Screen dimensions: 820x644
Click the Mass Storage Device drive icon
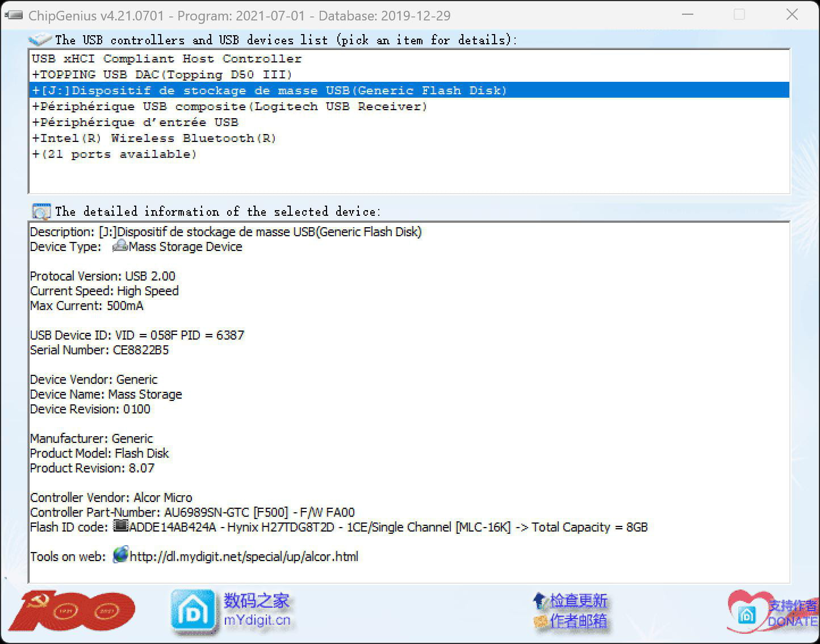[x=120, y=245]
